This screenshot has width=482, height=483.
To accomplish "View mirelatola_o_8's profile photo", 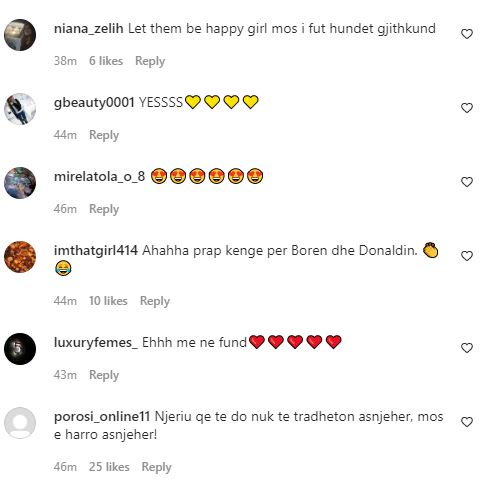I will coord(20,183).
